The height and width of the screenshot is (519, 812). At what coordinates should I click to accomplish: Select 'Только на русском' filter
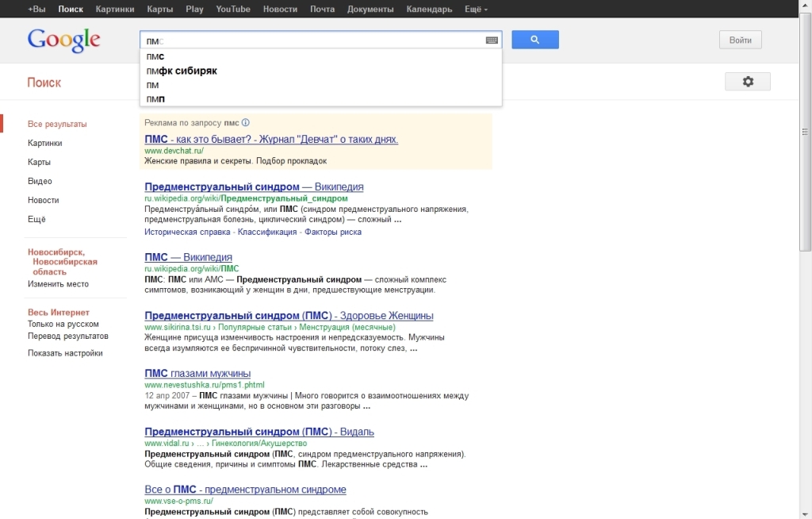pyautogui.click(x=63, y=324)
